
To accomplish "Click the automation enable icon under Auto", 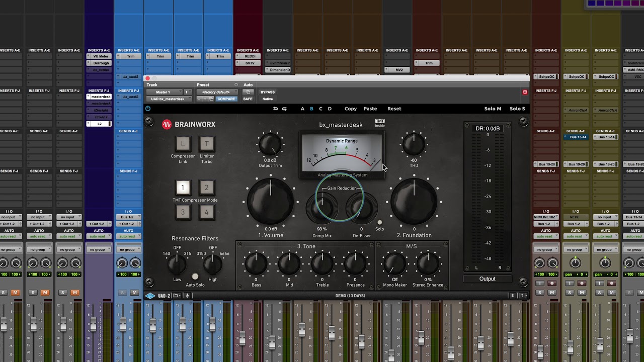I will click(248, 92).
